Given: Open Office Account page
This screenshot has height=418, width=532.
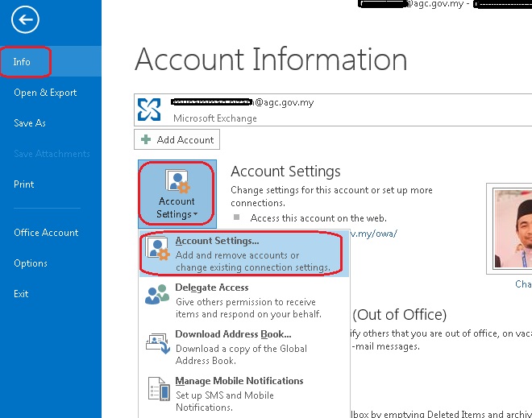Looking at the screenshot, I should (46, 233).
